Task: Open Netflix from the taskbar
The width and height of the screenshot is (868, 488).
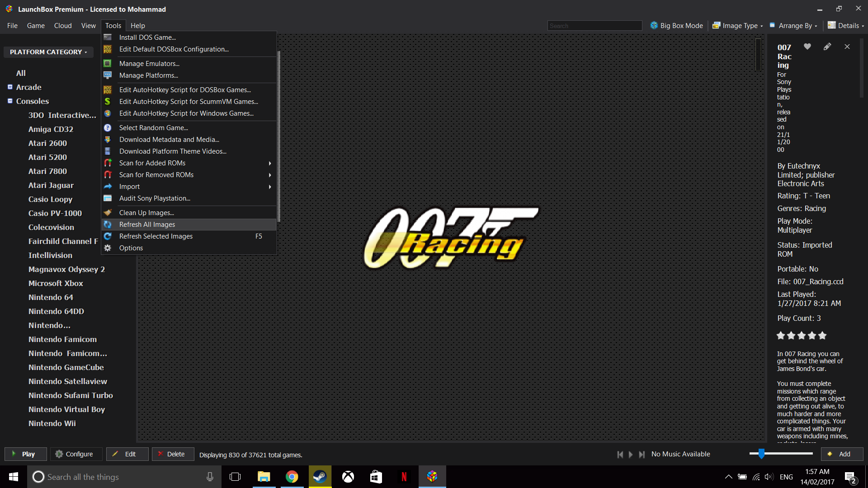Action: 404,477
